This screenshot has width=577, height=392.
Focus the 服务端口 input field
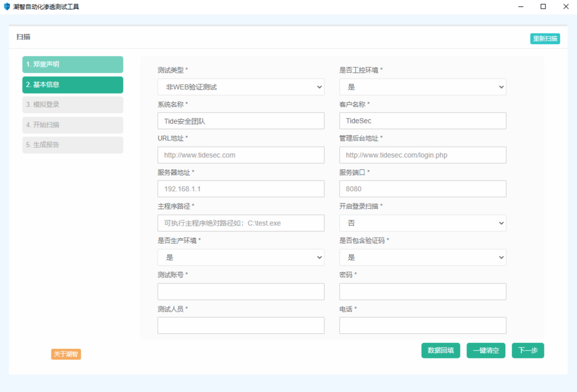coord(423,189)
